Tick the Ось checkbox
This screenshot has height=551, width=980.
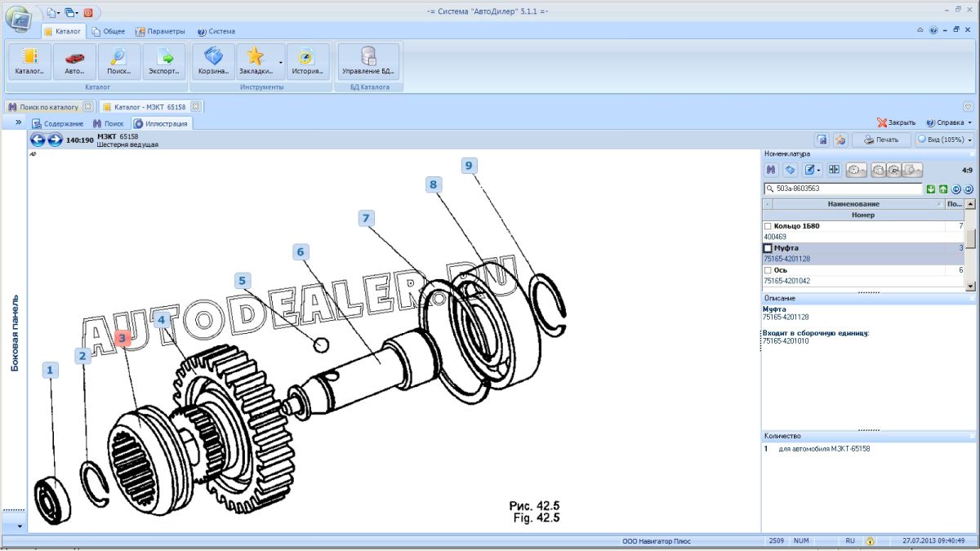click(768, 270)
